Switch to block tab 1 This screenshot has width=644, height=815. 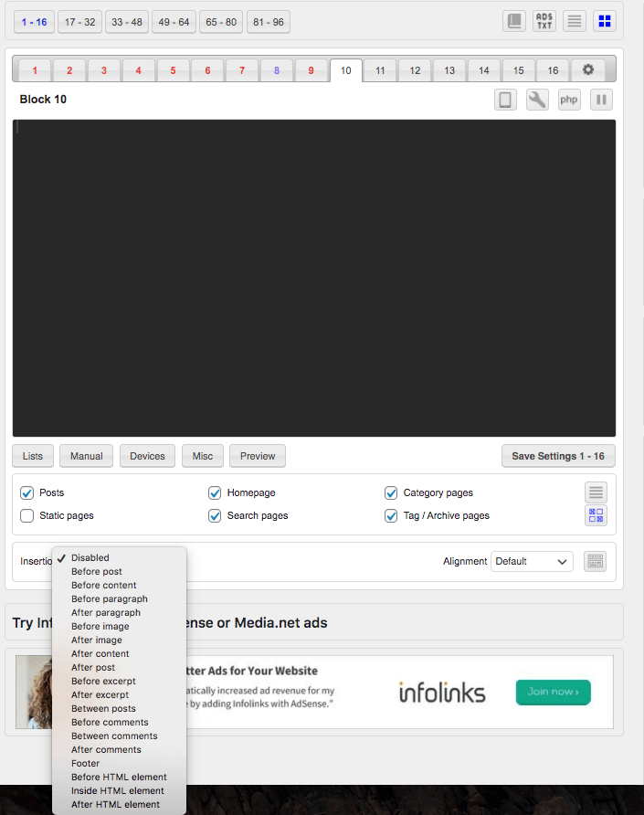pos(35,70)
